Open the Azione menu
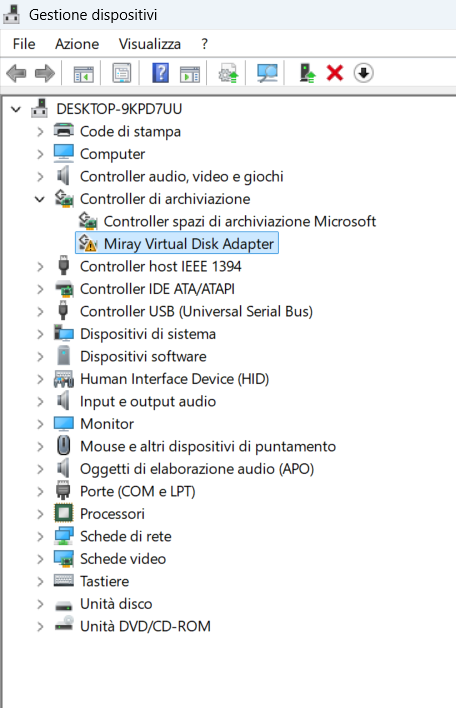 (x=77, y=44)
